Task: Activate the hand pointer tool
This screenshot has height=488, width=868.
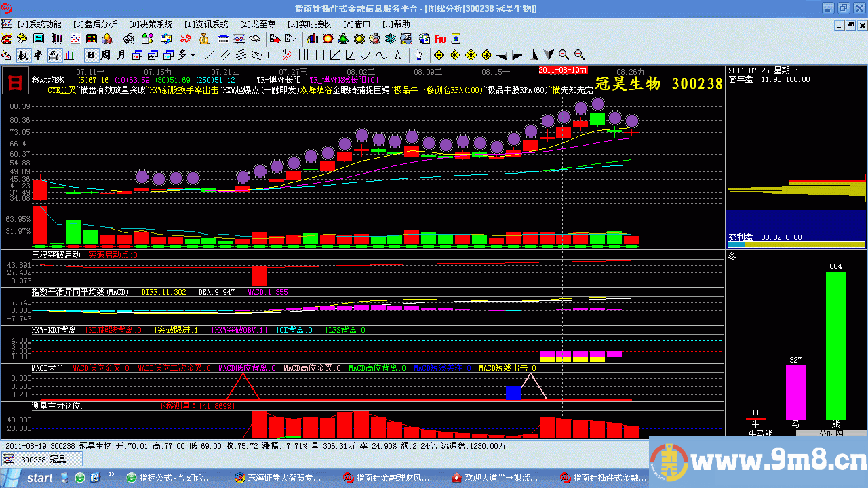Action: [x=418, y=55]
